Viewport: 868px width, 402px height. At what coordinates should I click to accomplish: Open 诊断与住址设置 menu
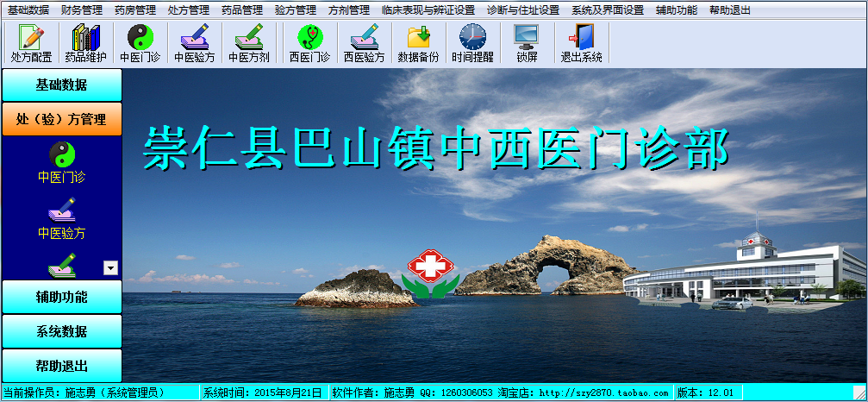coord(523,10)
